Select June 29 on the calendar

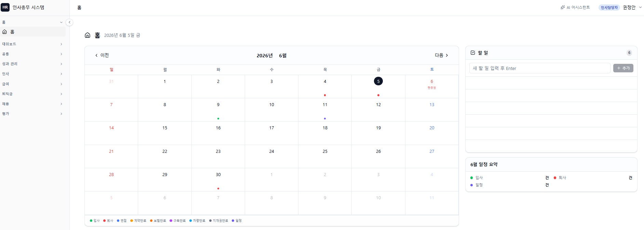point(165,179)
